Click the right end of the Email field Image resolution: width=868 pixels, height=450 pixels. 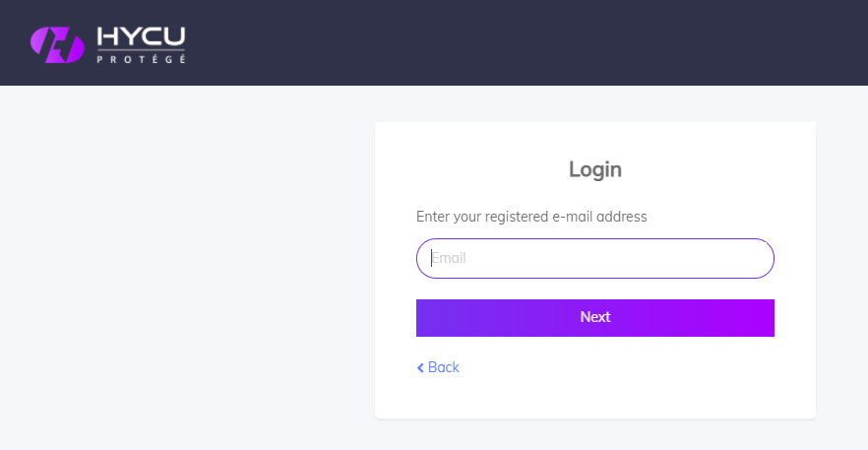[759, 258]
